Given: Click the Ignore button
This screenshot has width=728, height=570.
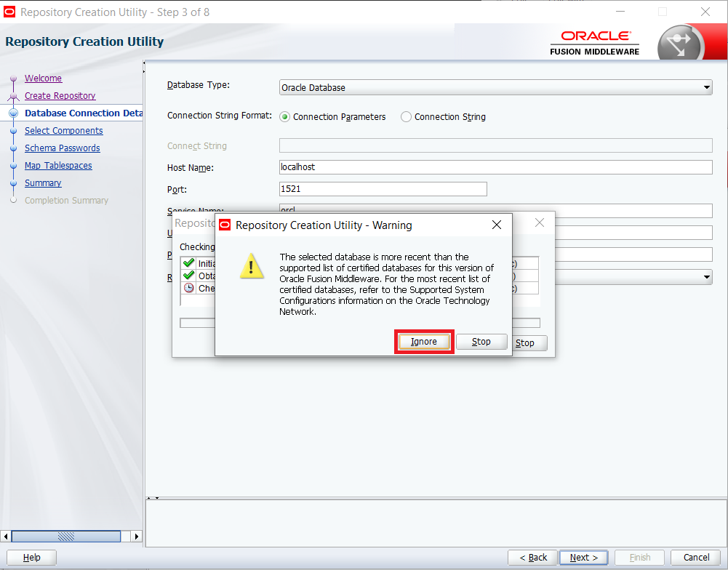Looking at the screenshot, I should tap(424, 342).
